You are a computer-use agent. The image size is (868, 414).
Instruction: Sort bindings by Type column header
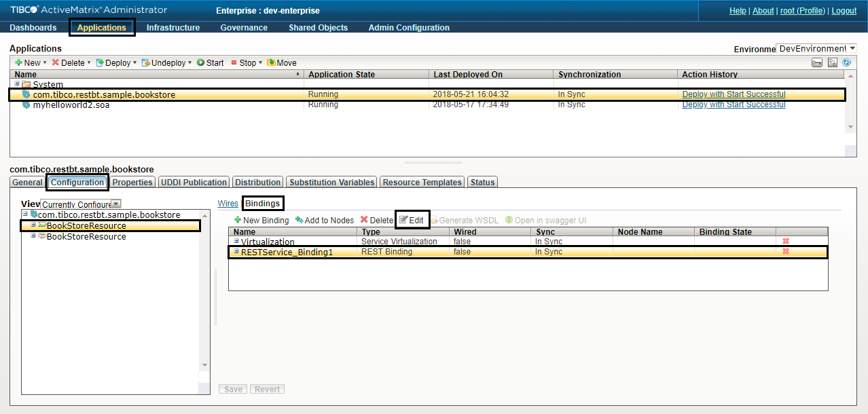tap(403, 232)
